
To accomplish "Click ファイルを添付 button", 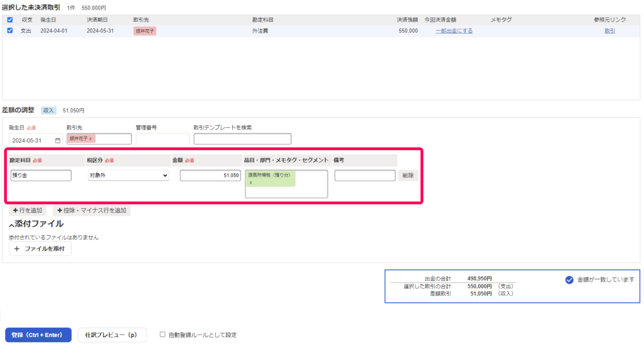I will pyautogui.click(x=40, y=249).
